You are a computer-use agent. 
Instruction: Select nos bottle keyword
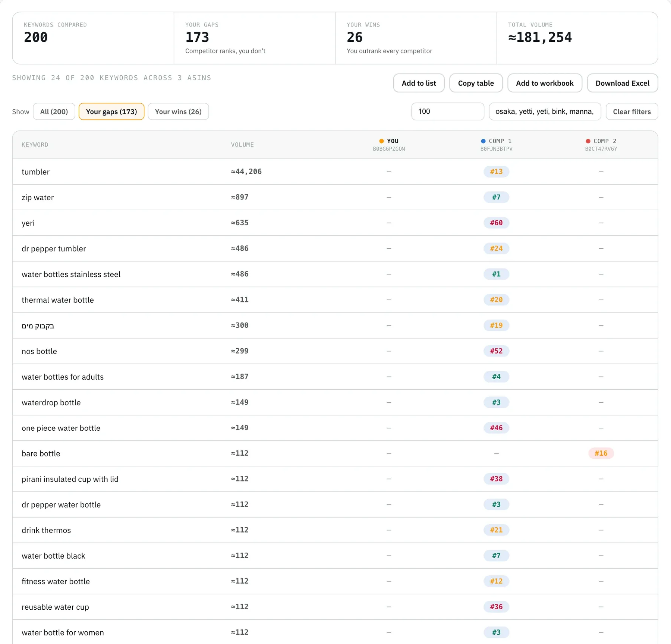[x=39, y=351]
